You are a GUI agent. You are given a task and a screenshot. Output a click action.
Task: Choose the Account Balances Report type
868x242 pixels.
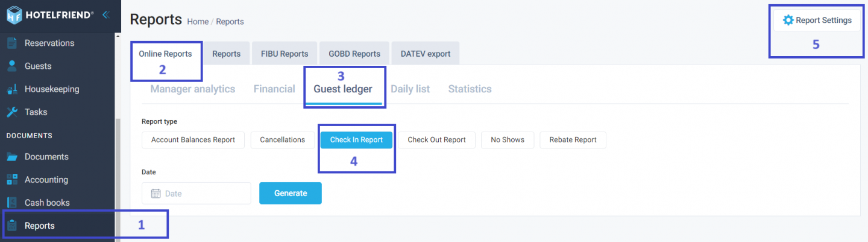pos(193,139)
